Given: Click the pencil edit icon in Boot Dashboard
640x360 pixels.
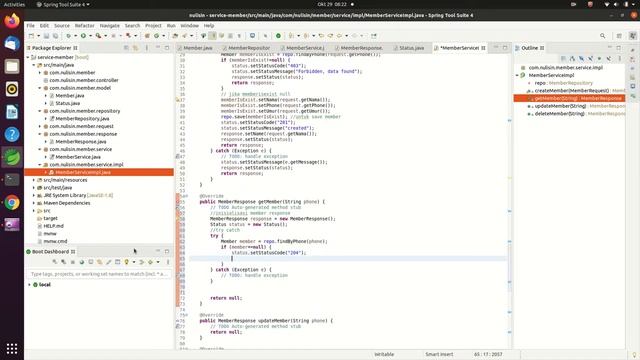Looking at the screenshot, I should [x=109, y=262].
